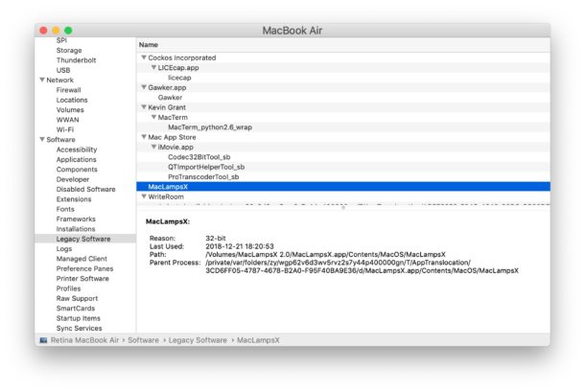Image resolution: width=585 pixels, height=392 pixels.
Task: Sort by the Name column header
Action: [x=343, y=45]
